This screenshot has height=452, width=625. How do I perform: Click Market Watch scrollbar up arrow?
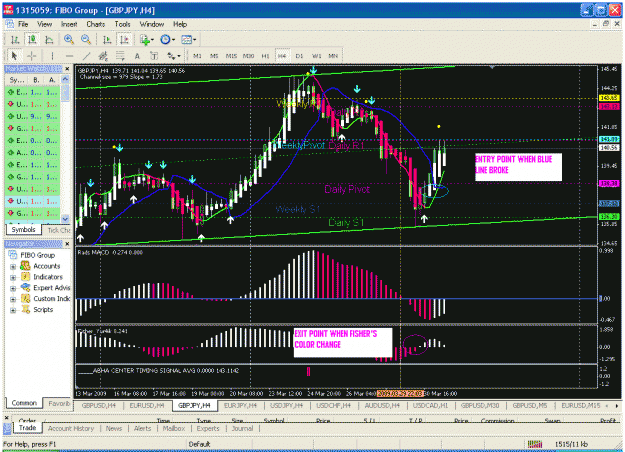[x=65, y=79]
